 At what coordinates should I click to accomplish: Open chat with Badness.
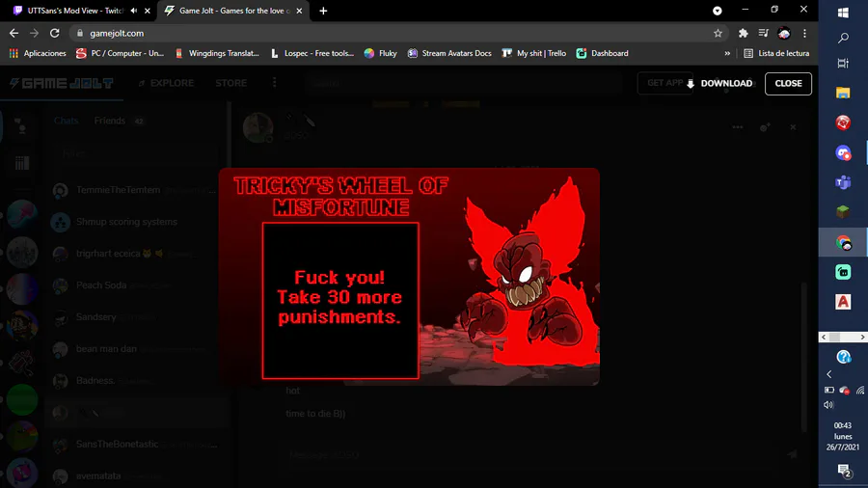coord(137,381)
